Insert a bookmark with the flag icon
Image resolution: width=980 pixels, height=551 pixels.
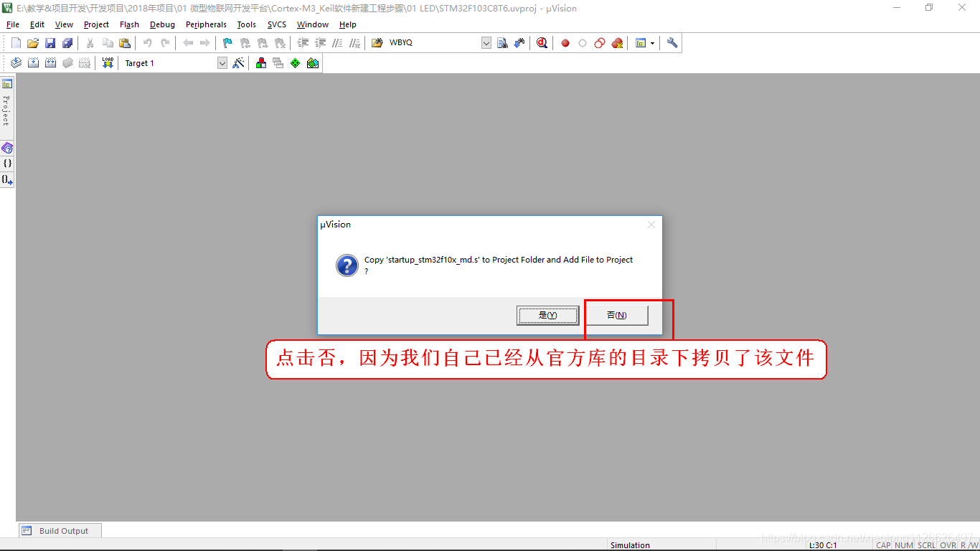pyautogui.click(x=227, y=43)
